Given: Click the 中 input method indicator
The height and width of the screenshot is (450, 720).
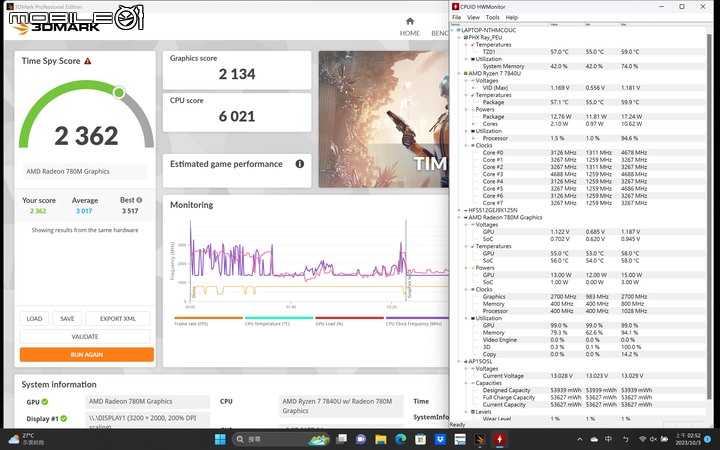Looking at the screenshot, I should (x=608, y=439).
